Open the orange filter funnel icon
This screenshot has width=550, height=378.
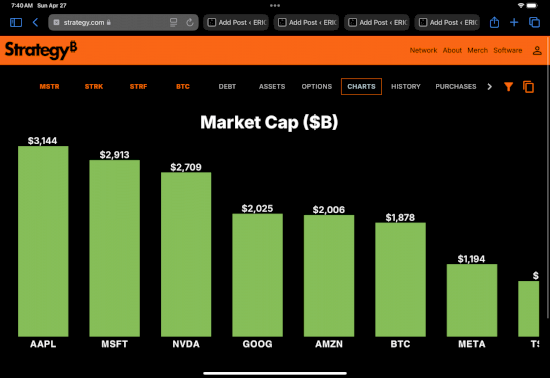508,87
